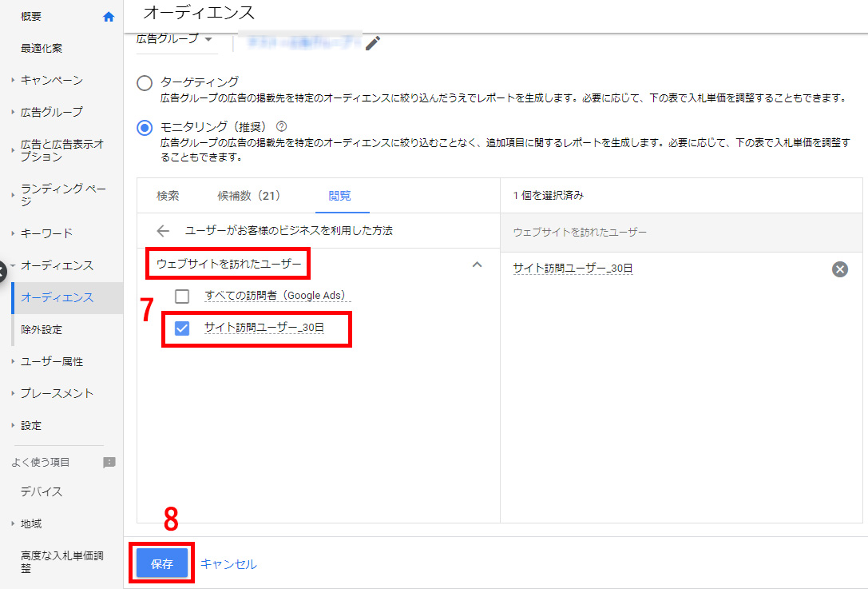Select the モニタリング（推奨） radio button
The image size is (868, 589).
145,128
